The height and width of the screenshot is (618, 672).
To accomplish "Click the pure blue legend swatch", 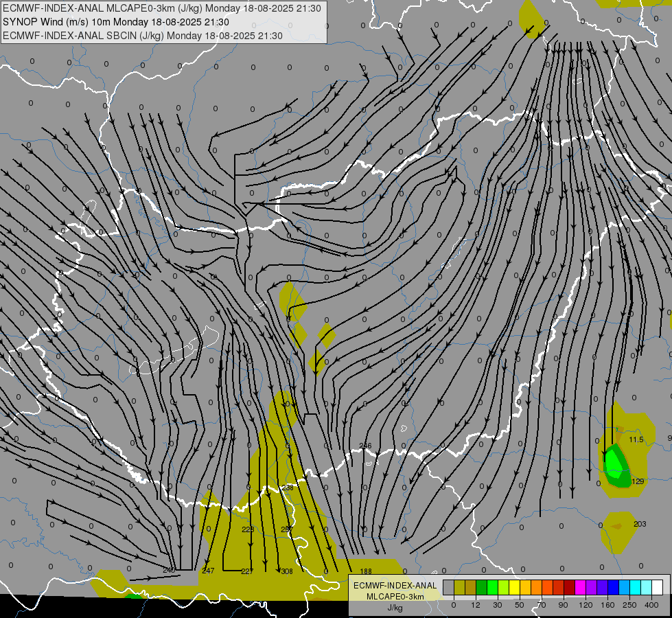I will tap(614, 587).
